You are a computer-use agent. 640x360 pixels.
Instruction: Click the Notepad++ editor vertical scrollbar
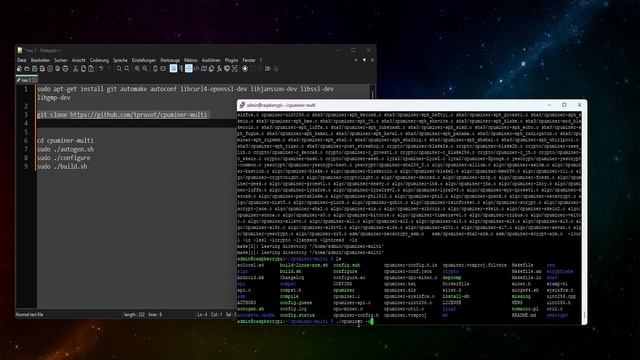[x=373, y=92]
